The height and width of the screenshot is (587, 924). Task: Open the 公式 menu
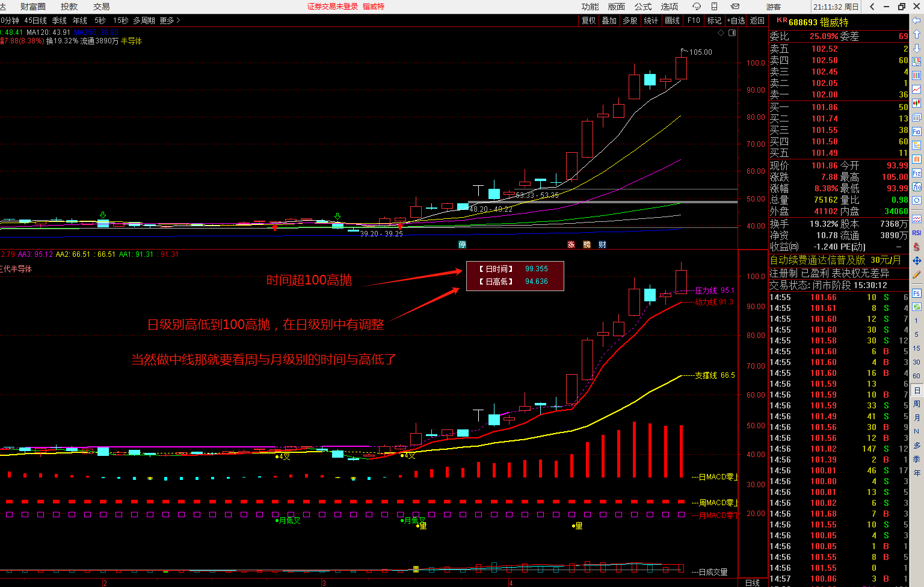[643, 7]
